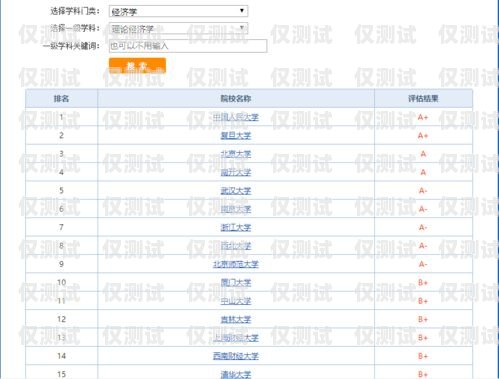Click the 一级学科关键词 label
The image size is (499, 379).
71,46
